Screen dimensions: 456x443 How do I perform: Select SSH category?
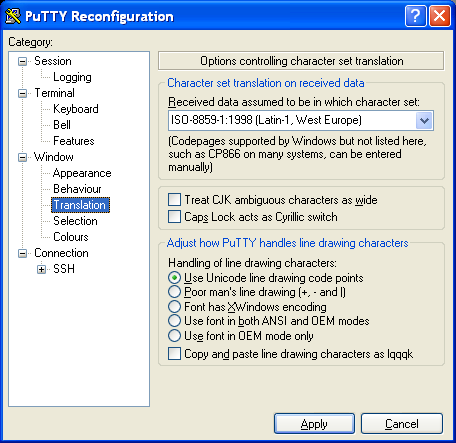coord(64,269)
